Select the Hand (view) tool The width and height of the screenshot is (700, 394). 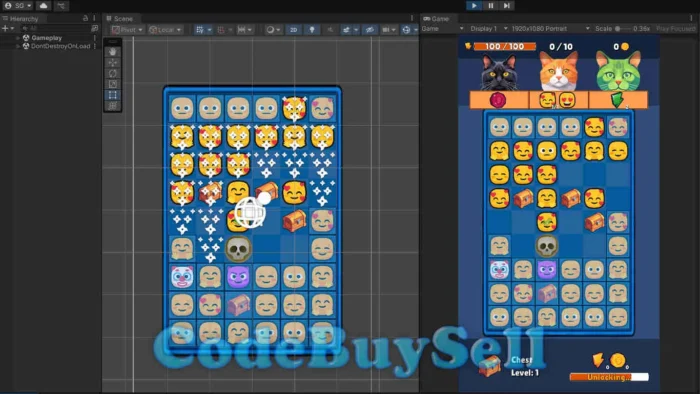point(112,52)
